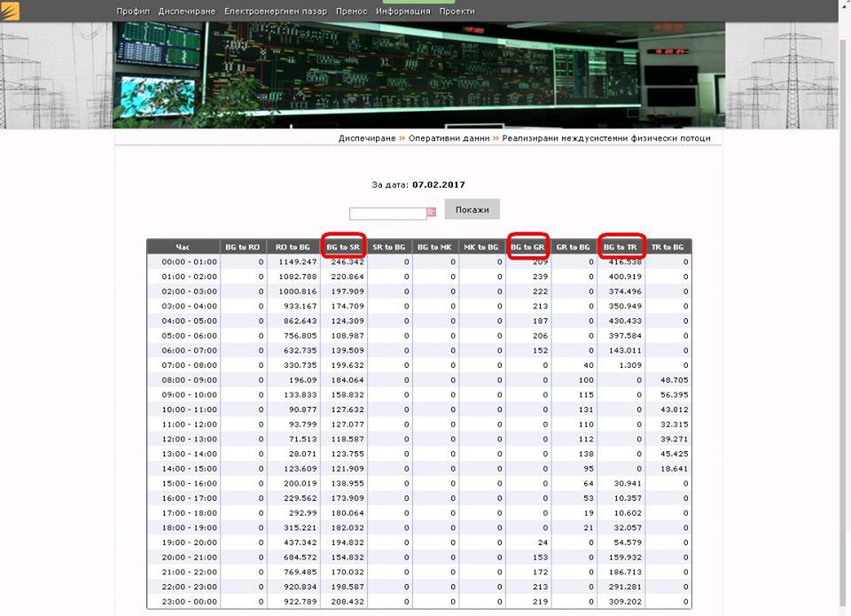Screen dimensions: 851x616
Task: Click Реализирани междусистемни физически потоци breadcrumb
Action: click(605, 138)
